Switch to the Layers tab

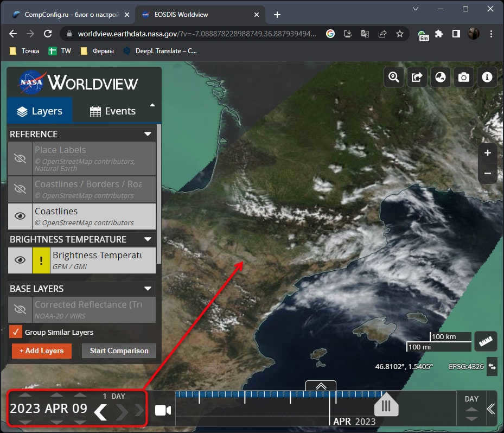pos(40,111)
